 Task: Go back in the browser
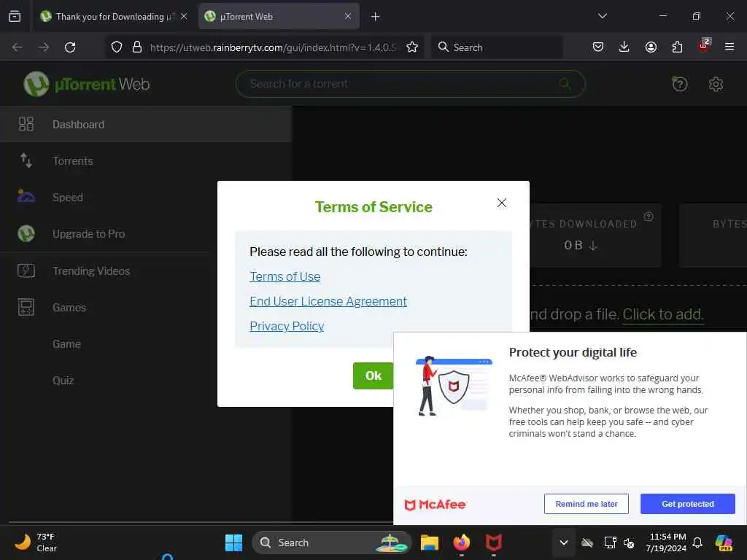click(18, 47)
